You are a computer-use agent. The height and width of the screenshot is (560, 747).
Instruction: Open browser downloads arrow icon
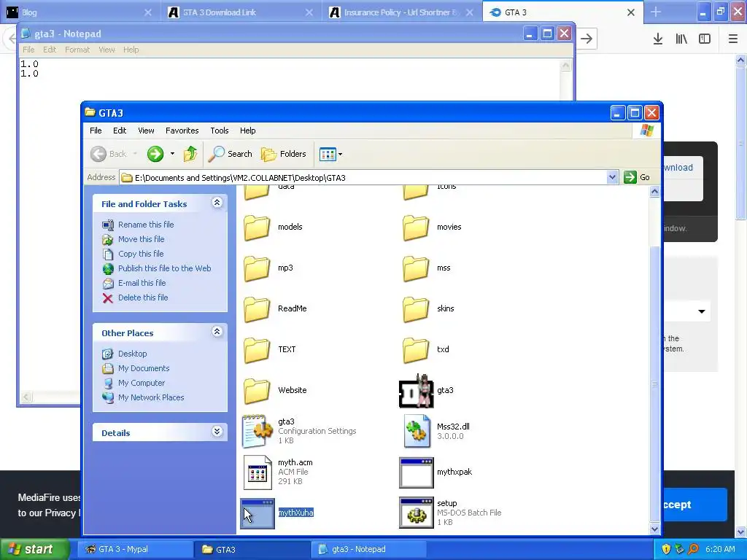coord(658,39)
